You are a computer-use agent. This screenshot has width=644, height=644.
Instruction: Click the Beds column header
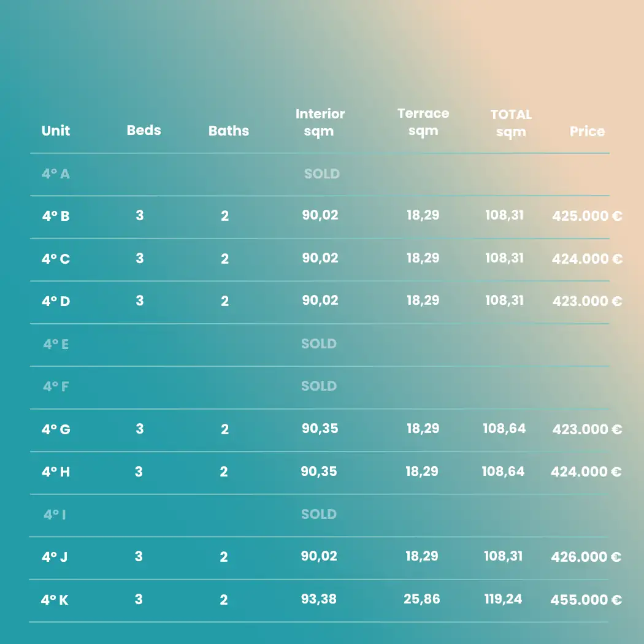144,131
